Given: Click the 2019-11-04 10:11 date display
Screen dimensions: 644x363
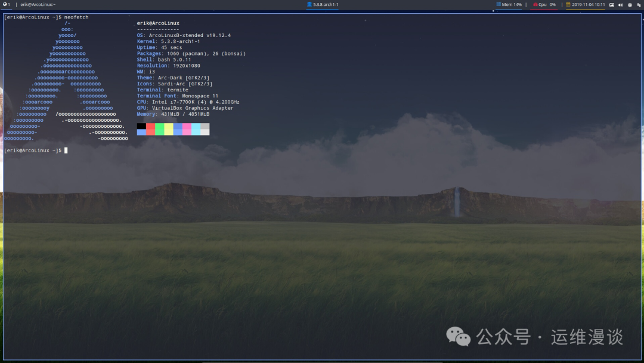Looking at the screenshot, I should [588, 5].
